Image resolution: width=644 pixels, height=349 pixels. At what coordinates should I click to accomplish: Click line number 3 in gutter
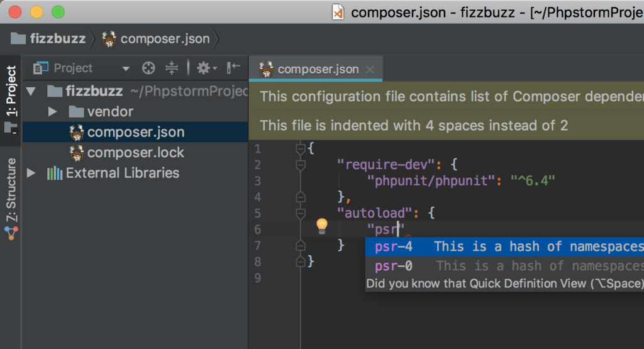click(x=257, y=181)
